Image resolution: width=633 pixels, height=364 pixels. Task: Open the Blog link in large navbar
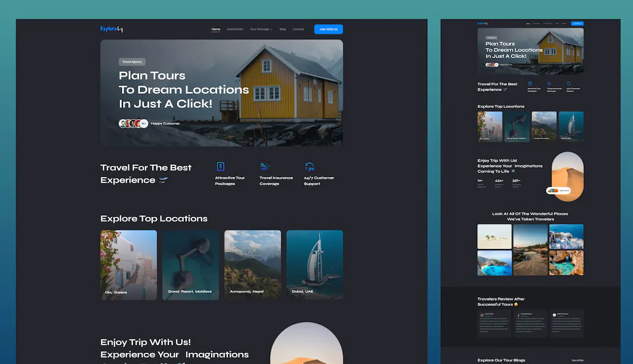coord(283,29)
